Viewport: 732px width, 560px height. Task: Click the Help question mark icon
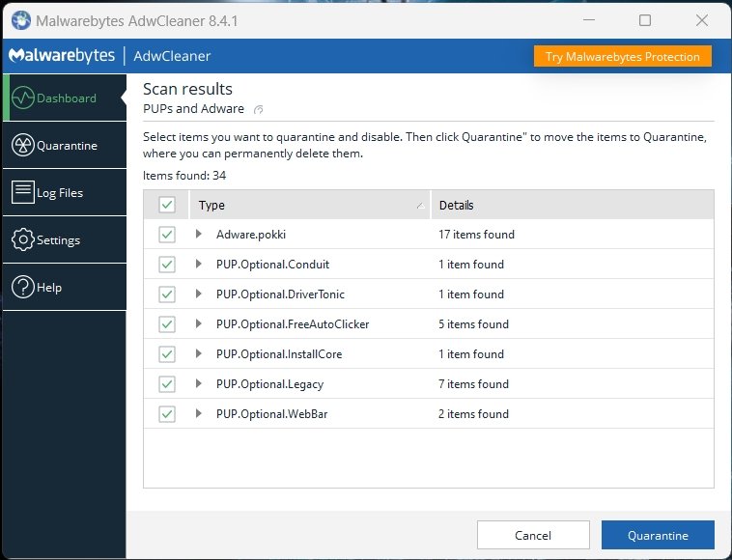23,287
